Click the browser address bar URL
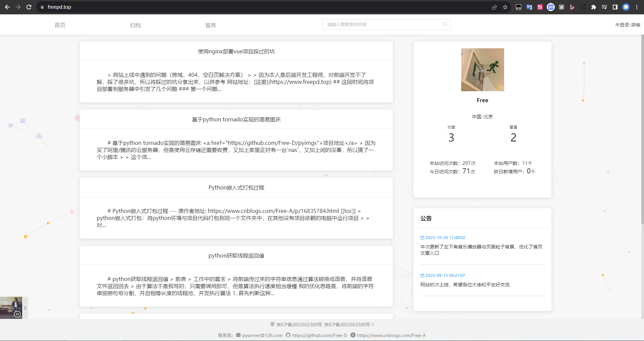The width and height of the screenshot is (644, 341). 59,7
